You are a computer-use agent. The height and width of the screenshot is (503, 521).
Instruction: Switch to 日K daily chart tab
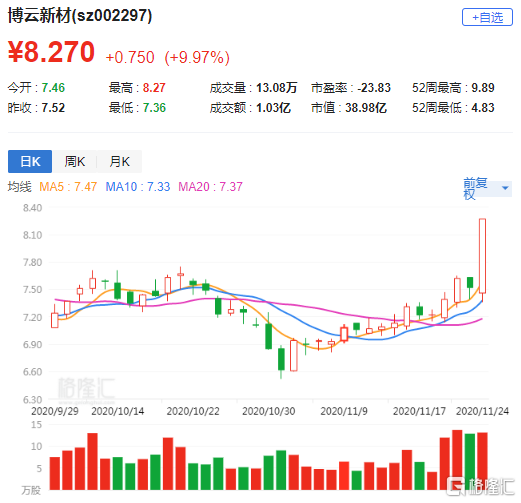tap(30, 161)
